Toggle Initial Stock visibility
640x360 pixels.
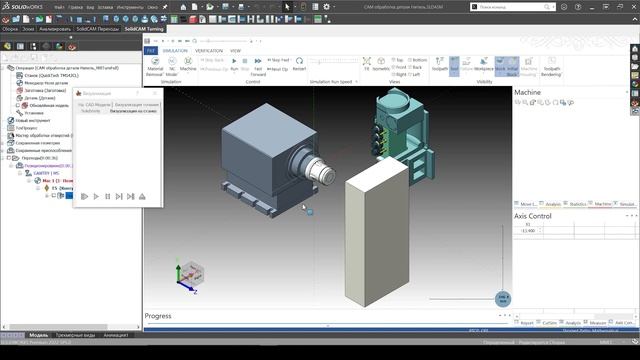[x=512, y=67]
